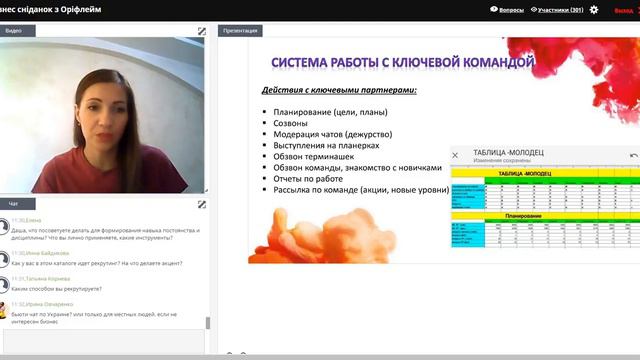
Task: Click the bullet 'Отчеты по работе'
Action: click(x=308, y=179)
